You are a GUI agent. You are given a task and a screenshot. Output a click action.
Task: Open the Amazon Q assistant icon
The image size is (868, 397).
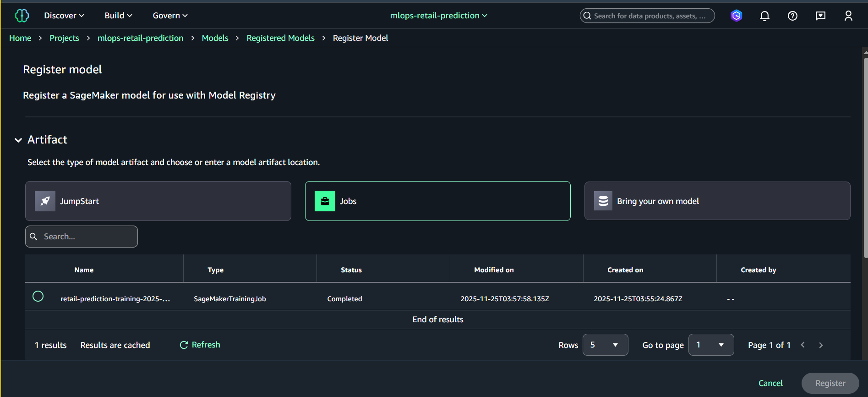(737, 16)
